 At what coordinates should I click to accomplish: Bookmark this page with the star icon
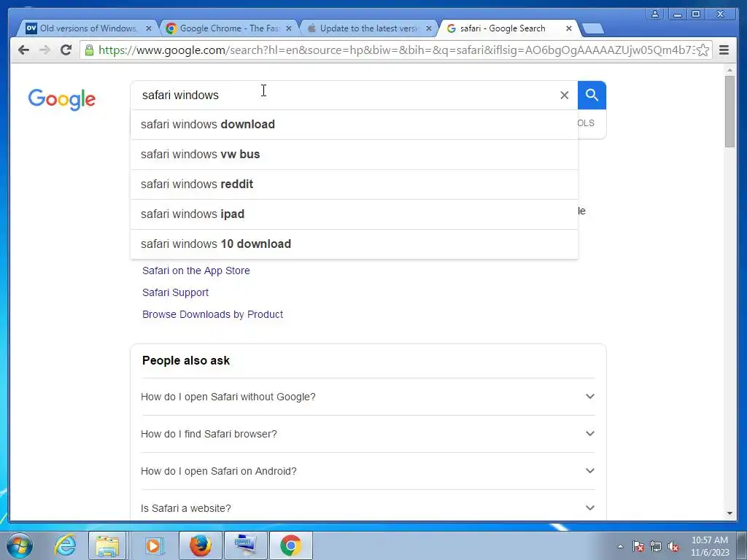tap(703, 50)
